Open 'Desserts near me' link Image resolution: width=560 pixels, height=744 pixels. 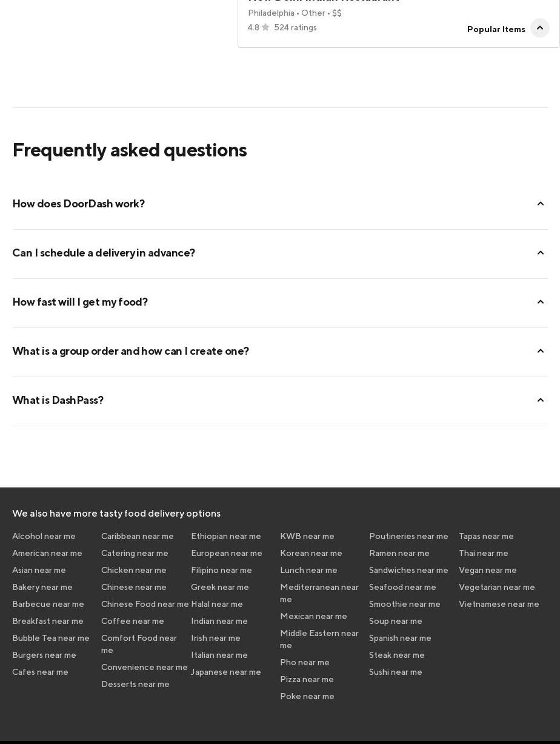click(x=135, y=684)
